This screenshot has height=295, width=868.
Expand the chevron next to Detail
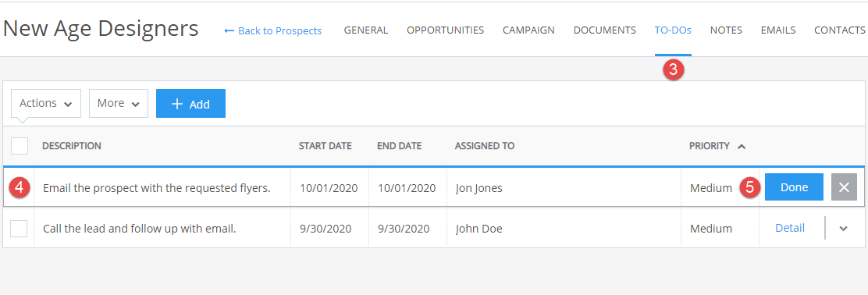pos(843,229)
